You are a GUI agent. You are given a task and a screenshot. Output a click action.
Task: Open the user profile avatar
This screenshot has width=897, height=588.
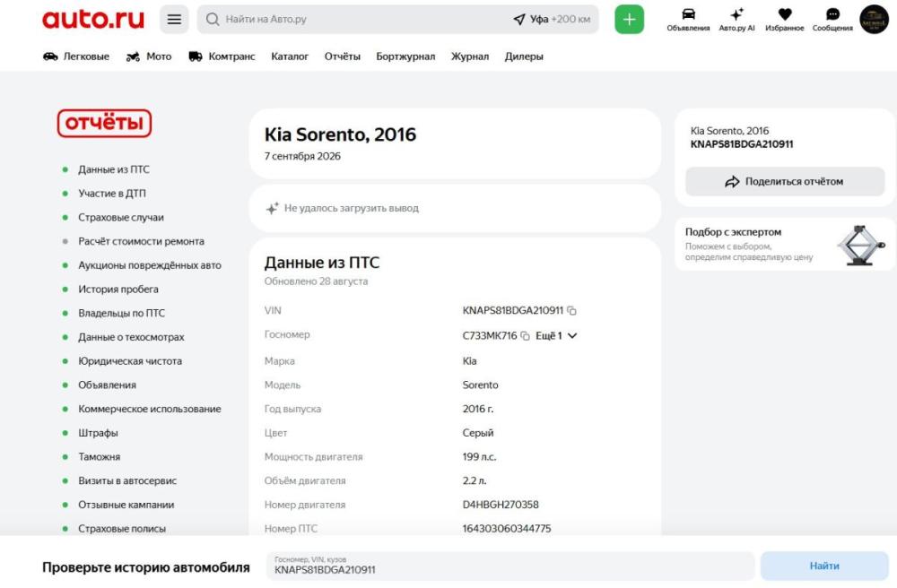coord(874,20)
